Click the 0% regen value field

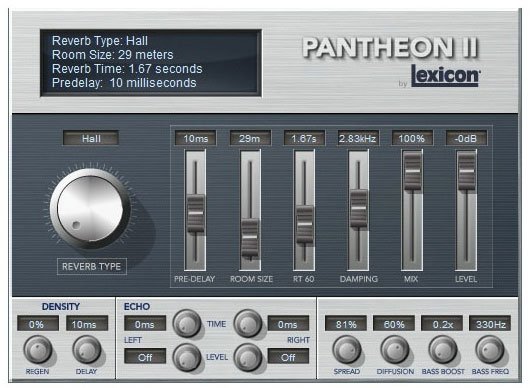(37, 324)
